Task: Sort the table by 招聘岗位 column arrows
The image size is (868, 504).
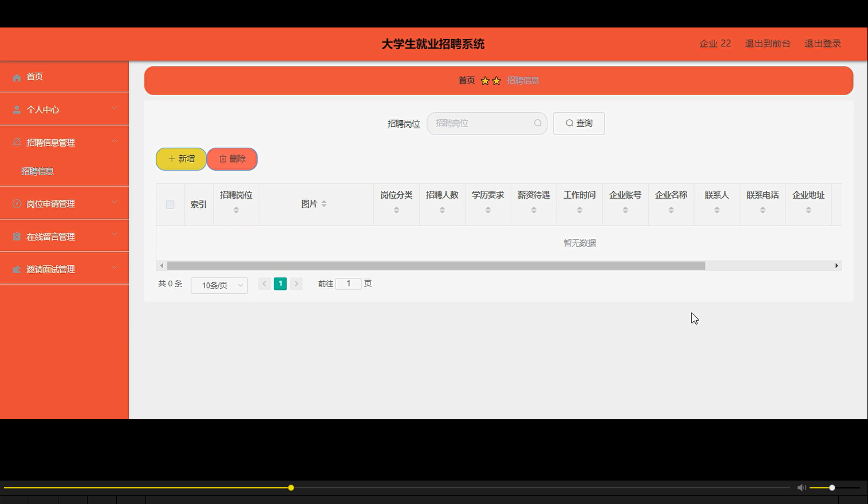Action: pos(236,210)
